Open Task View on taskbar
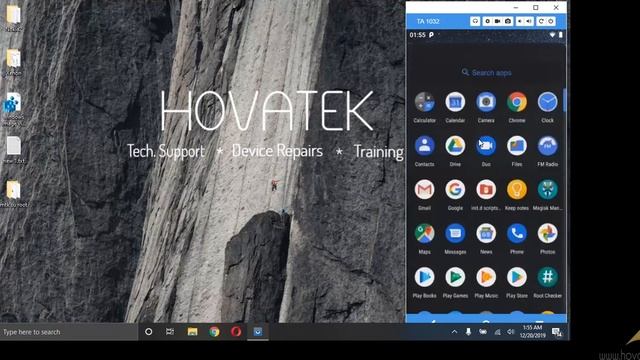The width and height of the screenshot is (640, 360). pyautogui.click(x=170, y=332)
